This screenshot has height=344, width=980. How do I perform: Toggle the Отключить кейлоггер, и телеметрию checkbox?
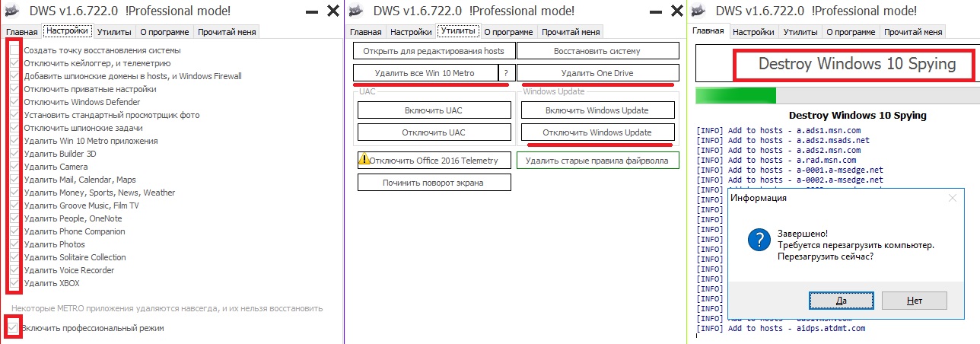pyautogui.click(x=14, y=63)
